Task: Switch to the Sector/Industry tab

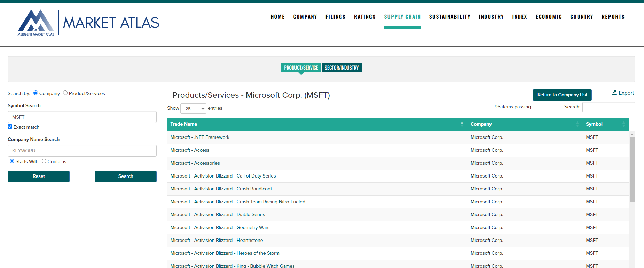Action: [341, 68]
